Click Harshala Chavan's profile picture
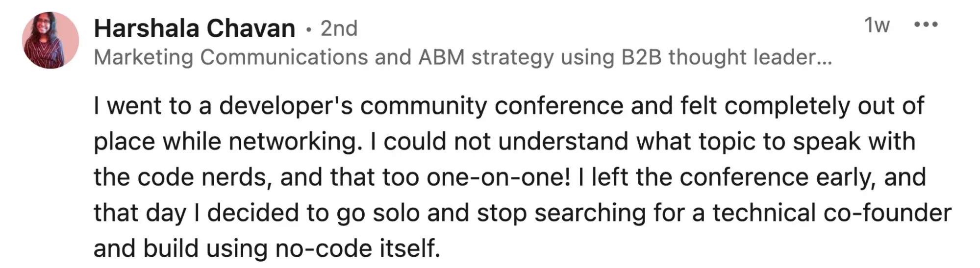This screenshot has height=268, width=980. tap(50, 41)
